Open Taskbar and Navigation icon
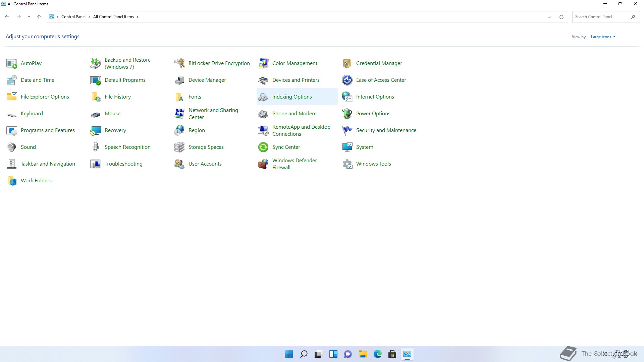 coord(12,164)
